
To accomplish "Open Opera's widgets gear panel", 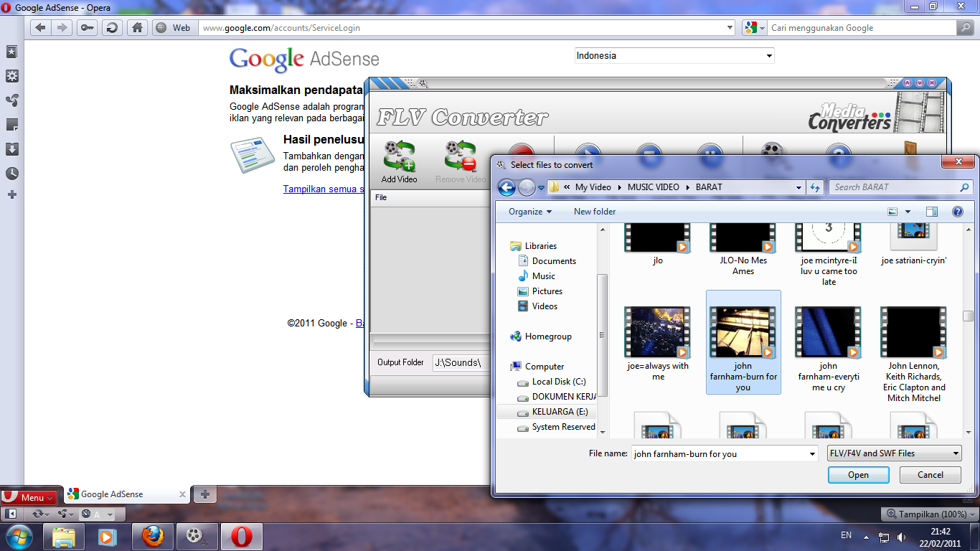I will (11, 76).
